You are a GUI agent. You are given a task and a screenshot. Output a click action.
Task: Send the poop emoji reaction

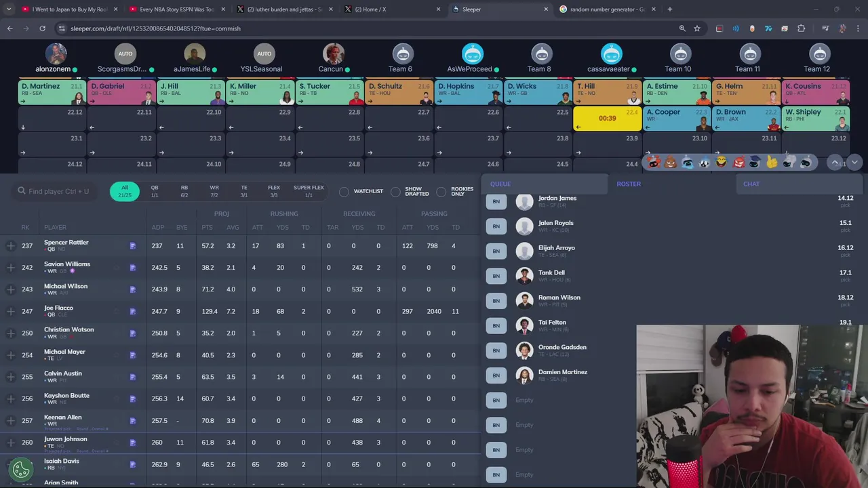click(x=670, y=163)
